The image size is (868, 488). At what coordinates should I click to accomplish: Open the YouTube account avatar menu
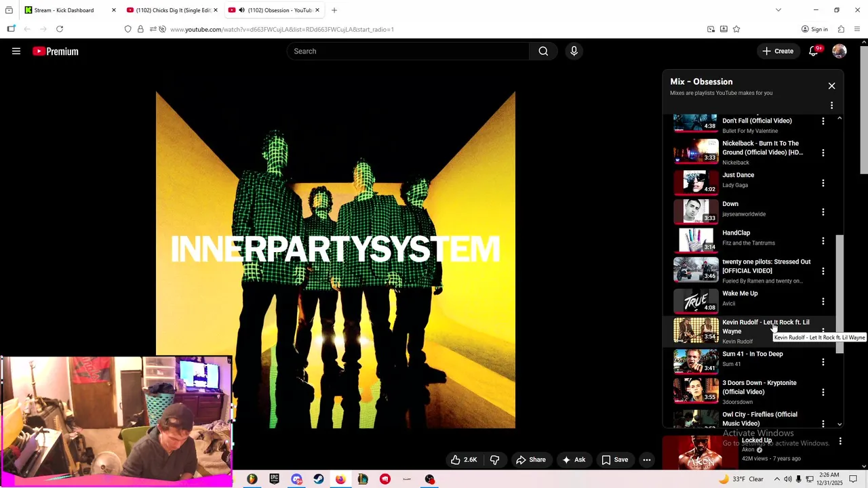pyautogui.click(x=840, y=51)
